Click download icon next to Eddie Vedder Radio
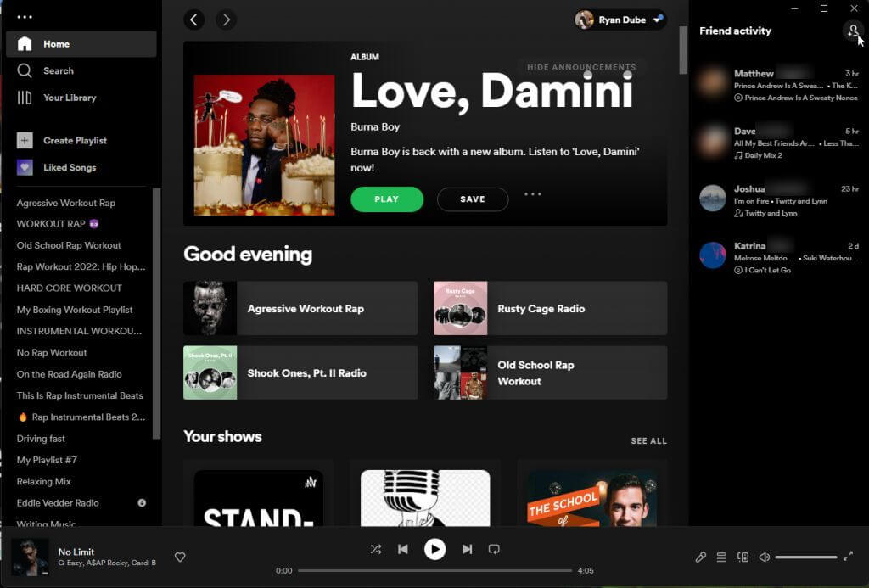 142,503
